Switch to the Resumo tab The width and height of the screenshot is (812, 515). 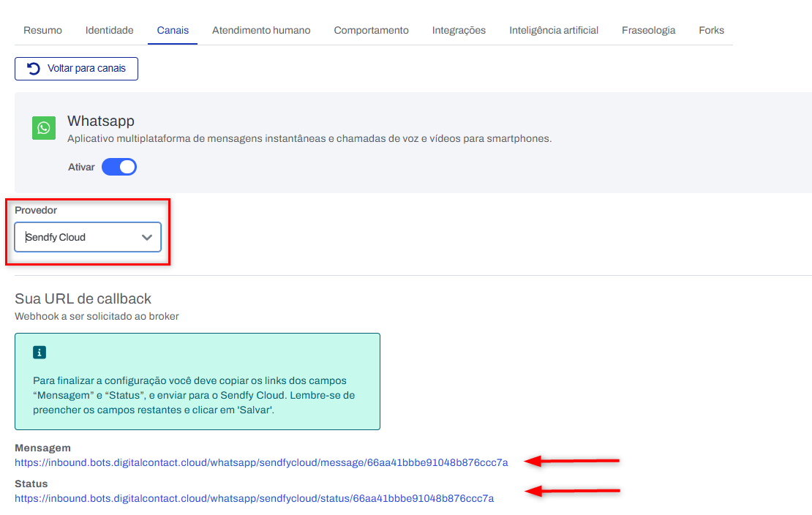coord(42,30)
